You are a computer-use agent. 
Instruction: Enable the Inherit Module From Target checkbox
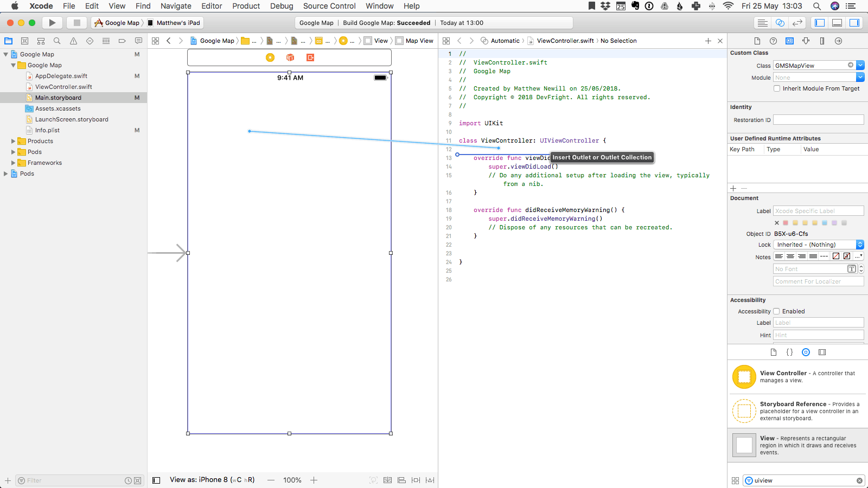(776, 88)
